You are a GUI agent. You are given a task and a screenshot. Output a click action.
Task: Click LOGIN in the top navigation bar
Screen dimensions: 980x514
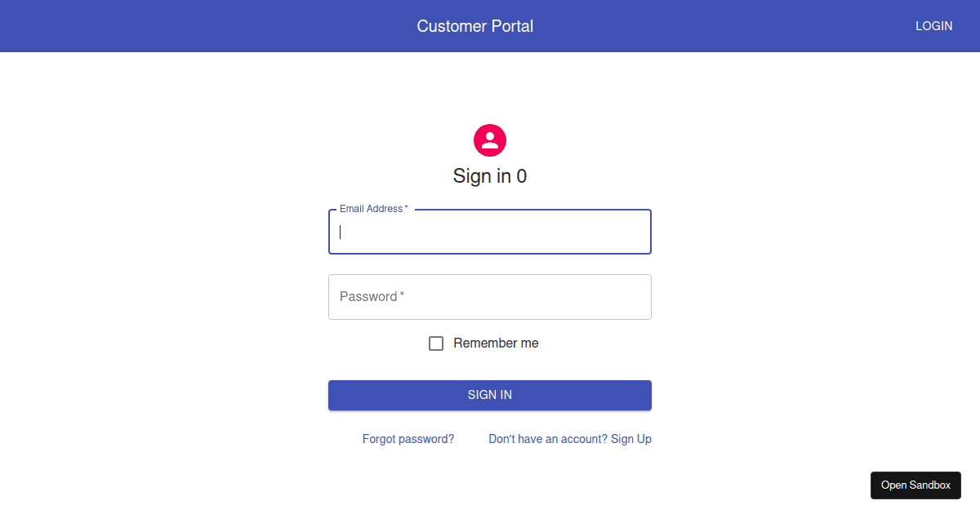click(933, 25)
